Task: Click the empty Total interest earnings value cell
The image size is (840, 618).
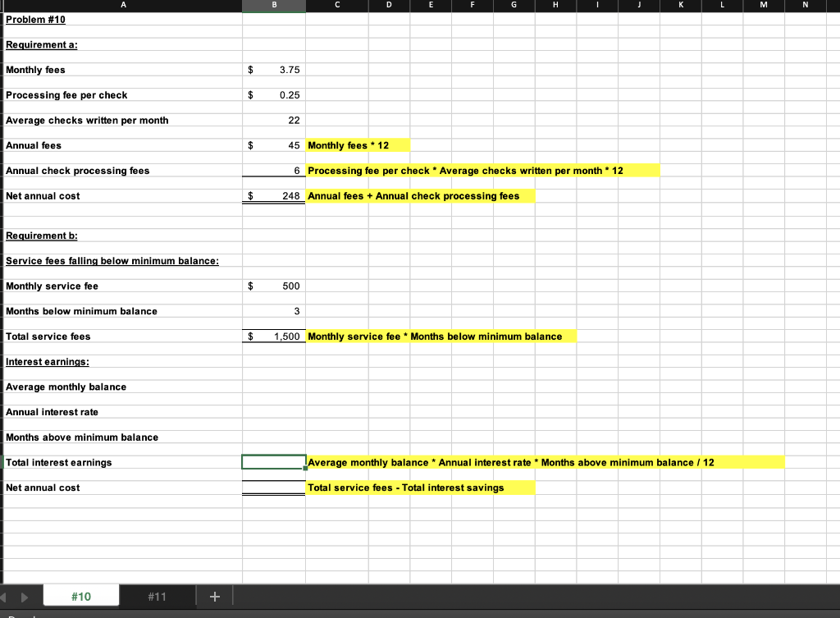Action: pos(274,462)
